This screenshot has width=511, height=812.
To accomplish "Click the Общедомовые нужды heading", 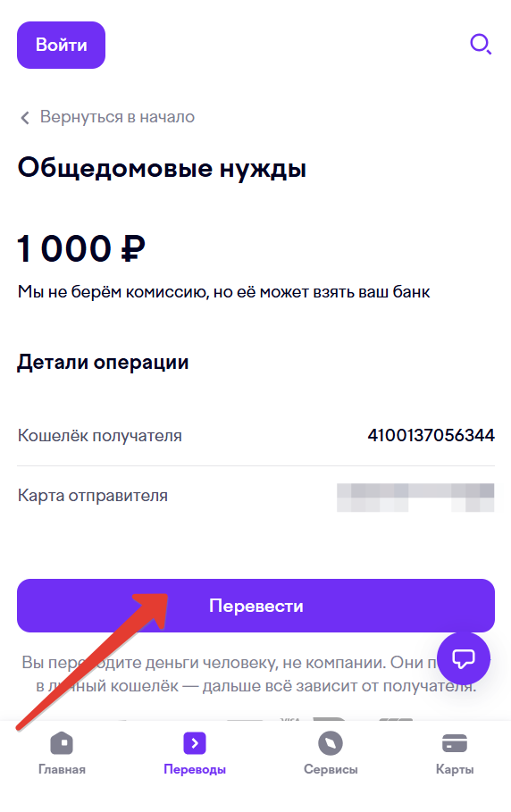I will 162,168.
